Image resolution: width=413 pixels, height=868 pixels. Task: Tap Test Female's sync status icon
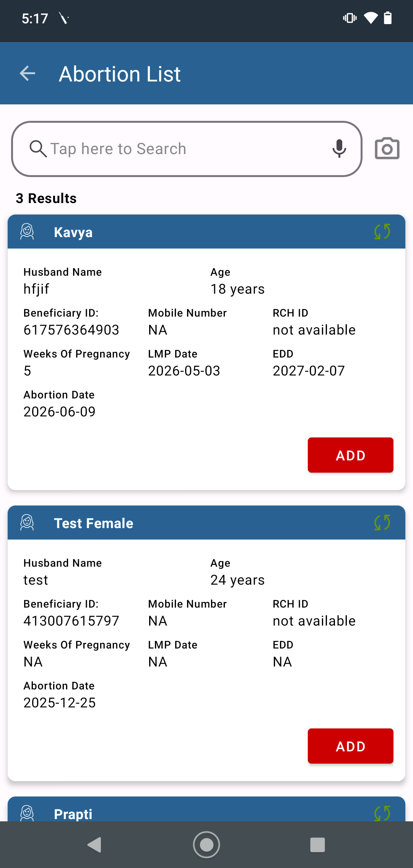point(382,523)
